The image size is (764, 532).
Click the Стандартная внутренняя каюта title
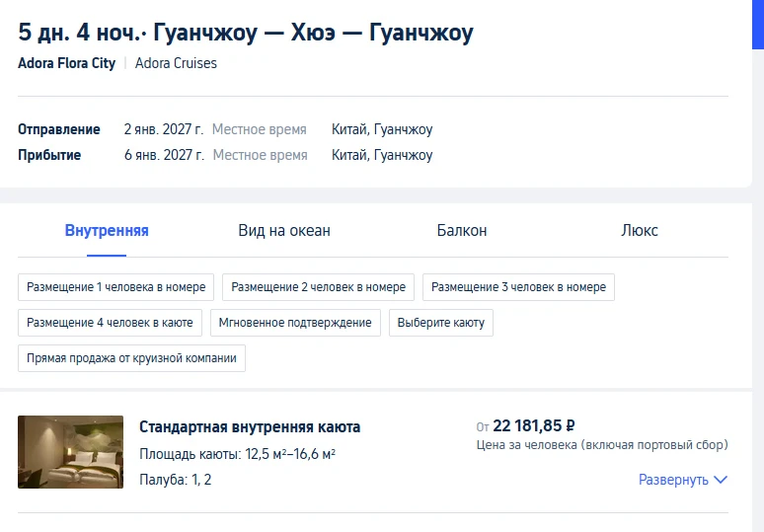(250, 426)
